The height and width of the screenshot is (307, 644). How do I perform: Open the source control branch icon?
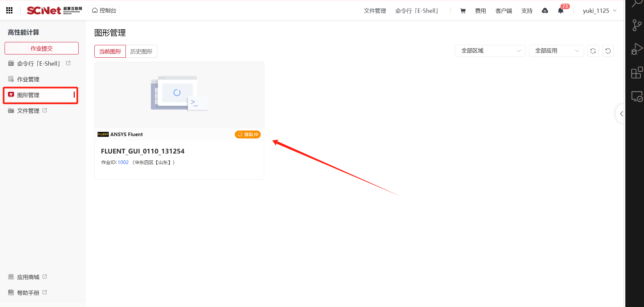(636, 25)
